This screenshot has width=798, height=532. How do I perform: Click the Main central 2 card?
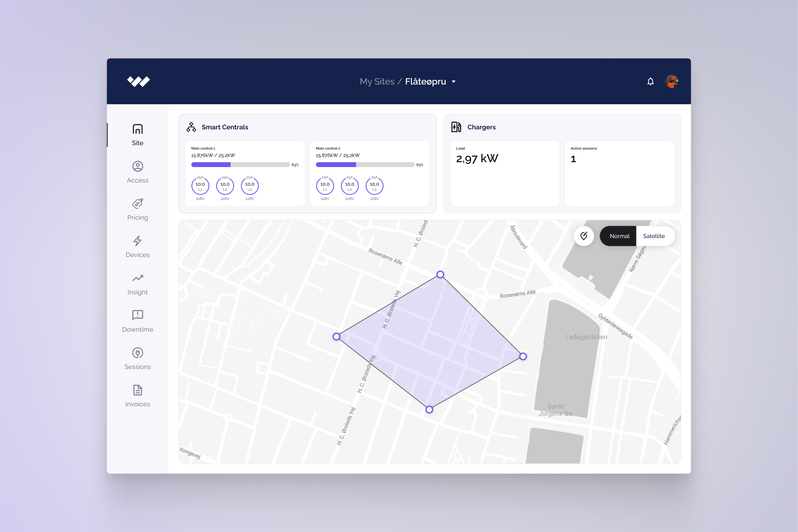click(x=369, y=173)
